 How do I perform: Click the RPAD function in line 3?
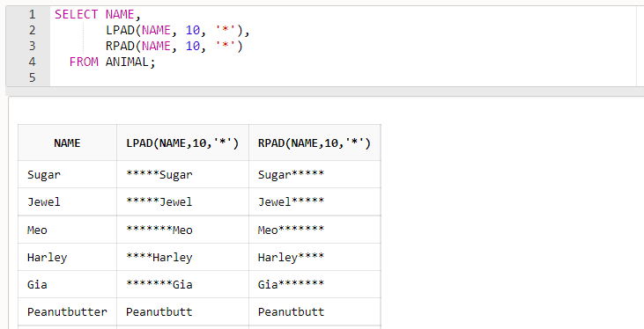[121, 46]
